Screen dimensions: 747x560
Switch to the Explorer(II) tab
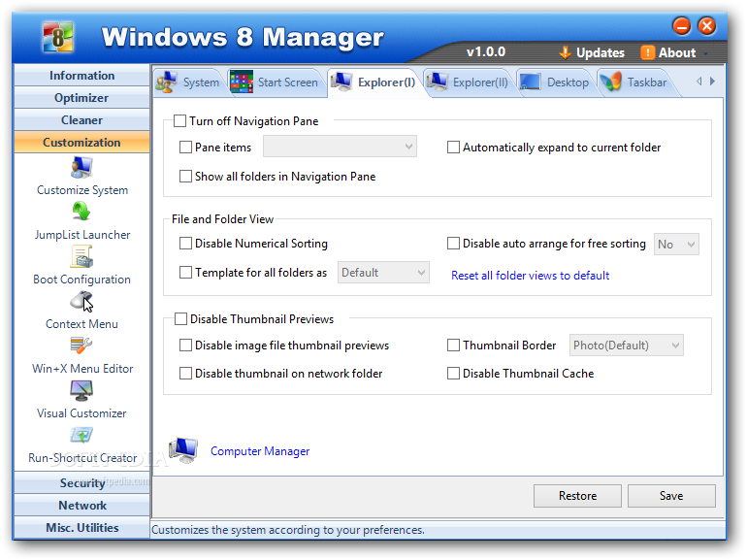[469, 82]
